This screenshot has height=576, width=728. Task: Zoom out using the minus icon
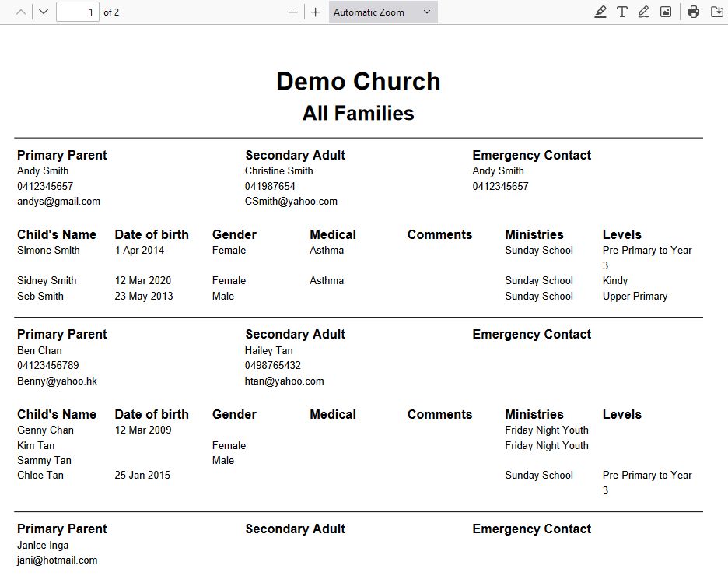tap(292, 12)
